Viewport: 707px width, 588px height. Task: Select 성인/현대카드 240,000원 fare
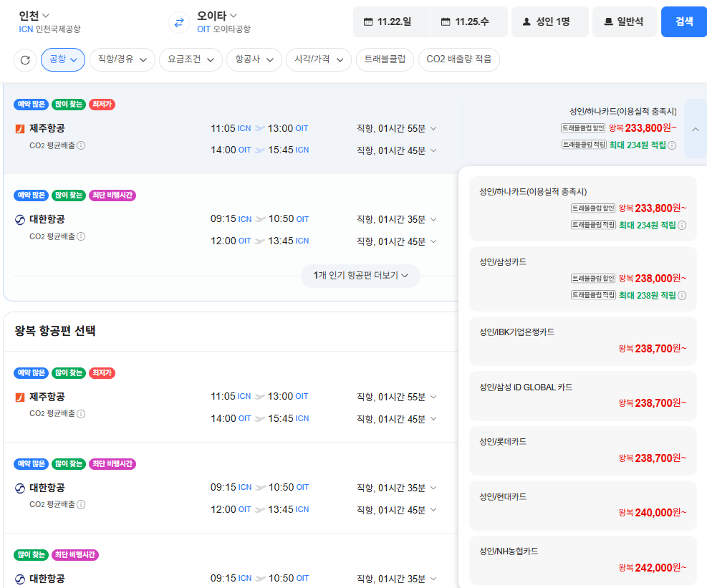pos(583,506)
